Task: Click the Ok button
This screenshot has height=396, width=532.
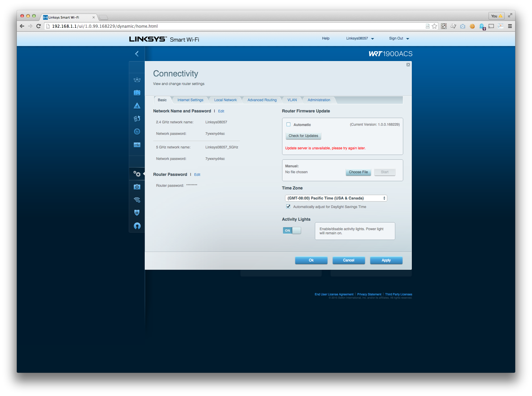Action: coord(311,260)
